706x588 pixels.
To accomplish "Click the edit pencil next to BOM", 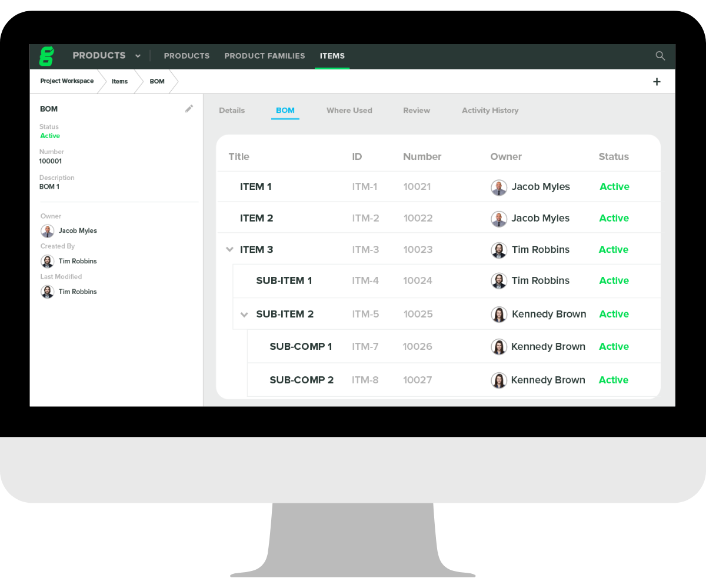I will point(189,108).
